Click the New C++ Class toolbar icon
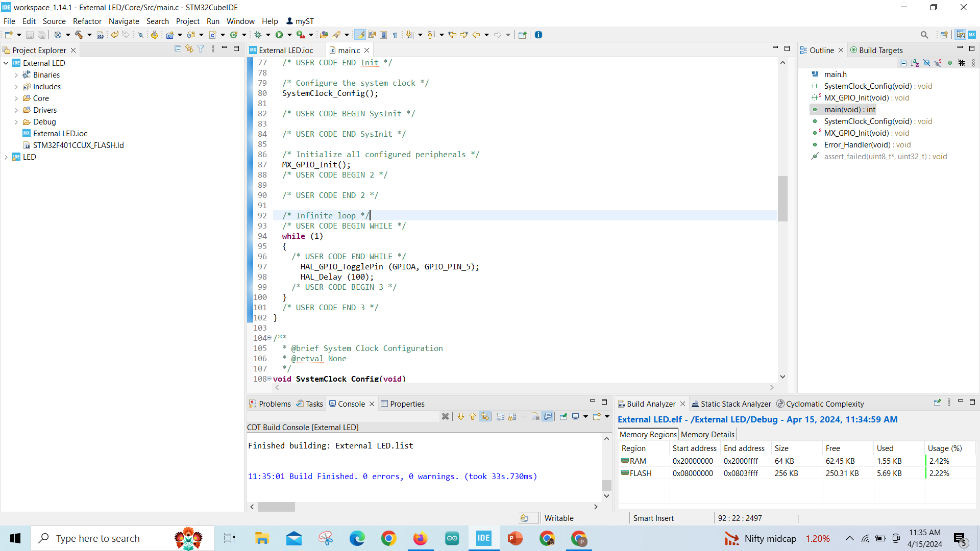The width and height of the screenshot is (980, 551). pos(234,35)
